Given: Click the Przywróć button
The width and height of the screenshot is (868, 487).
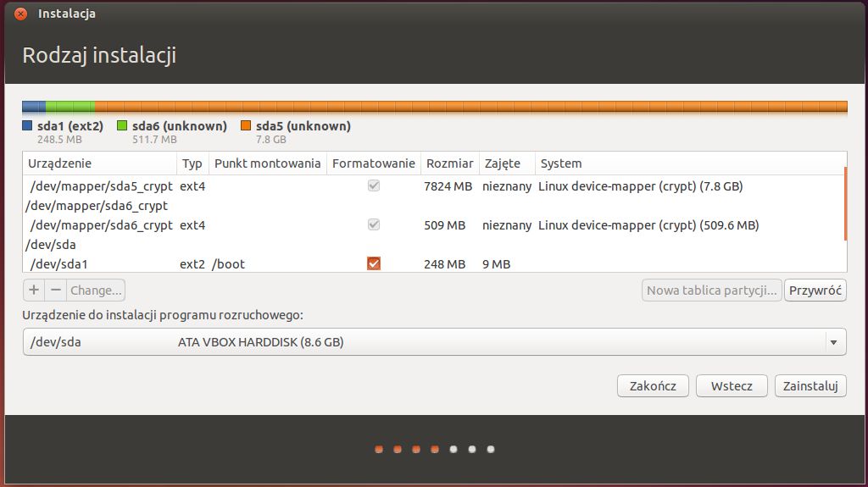Looking at the screenshot, I should click(815, 291).
